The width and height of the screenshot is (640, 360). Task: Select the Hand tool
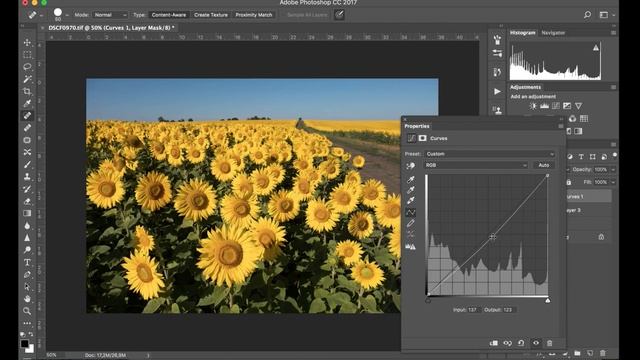(27, 299)
